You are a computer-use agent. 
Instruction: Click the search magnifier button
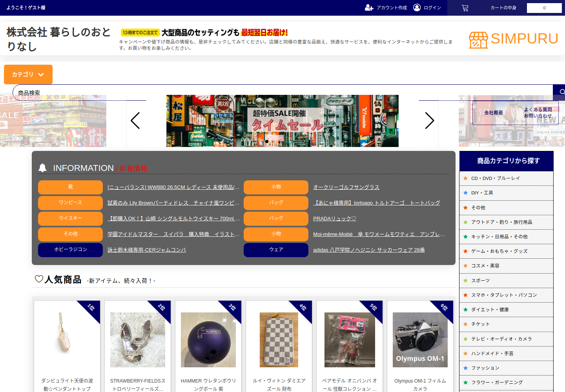[561, 92]
